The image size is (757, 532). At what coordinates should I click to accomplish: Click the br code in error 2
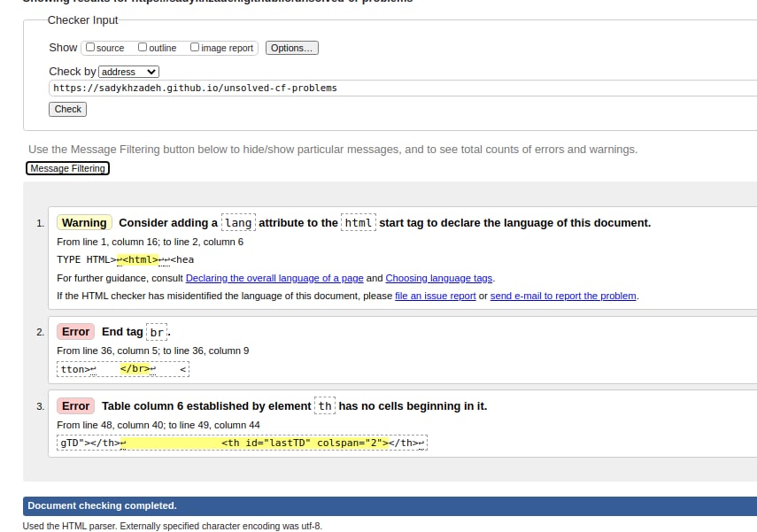(157, 332)
